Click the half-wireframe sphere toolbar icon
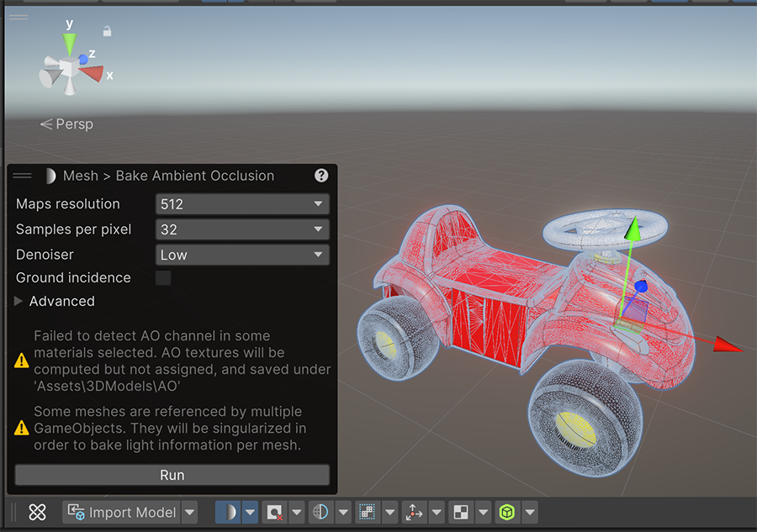Image resolution: width=757 pixels, height=532 pixels. point(320,512)
